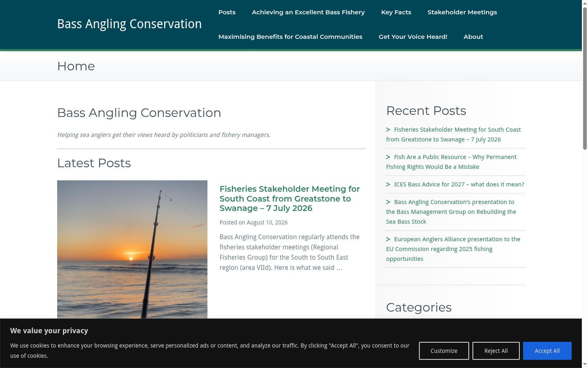Click the We value your privacy heading
The width and height of the screenshot is (588, 368).
(x=49, y=331)
